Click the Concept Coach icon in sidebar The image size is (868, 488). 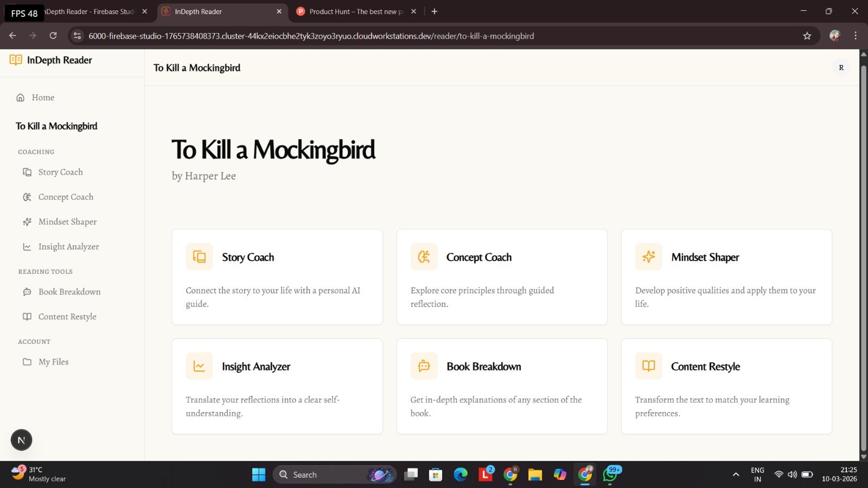tap(27, 196)
